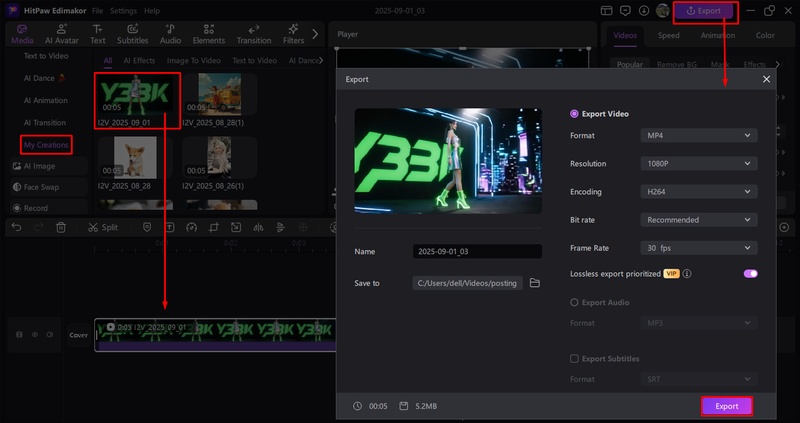Click the Export button in dialog footer

727,406
